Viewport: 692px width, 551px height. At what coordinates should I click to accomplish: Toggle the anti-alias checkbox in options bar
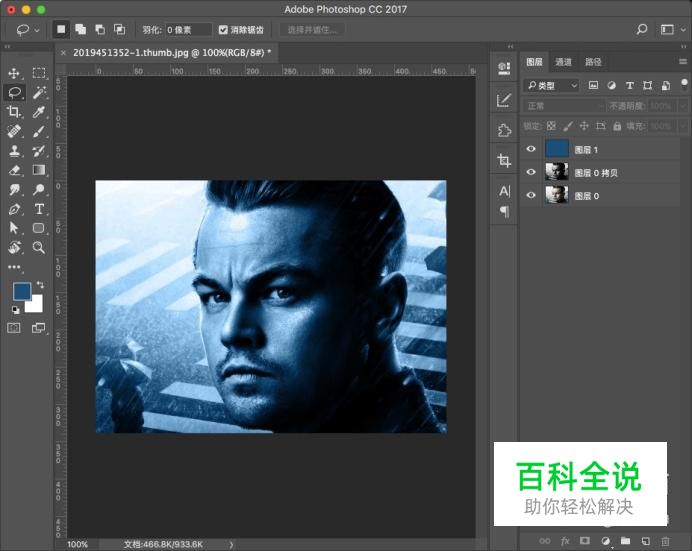click(223, 30)
